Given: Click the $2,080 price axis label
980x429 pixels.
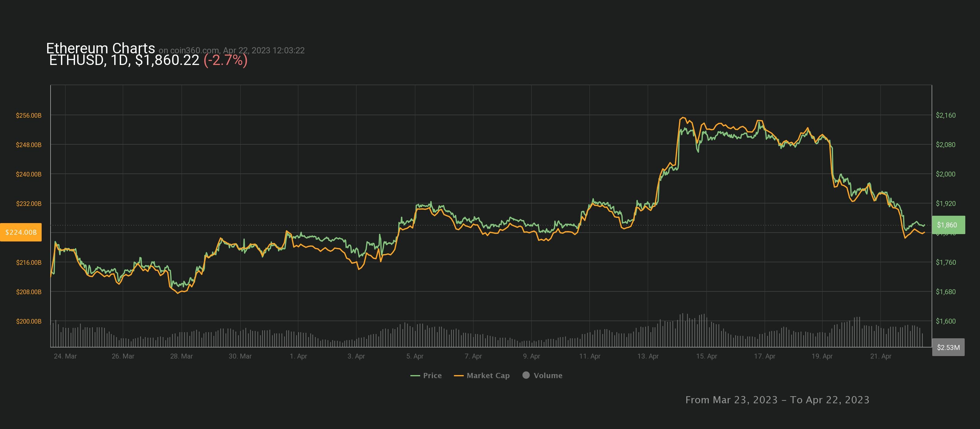Looking at the screenshot, I should pyautogui.click(x=946, y=145).
